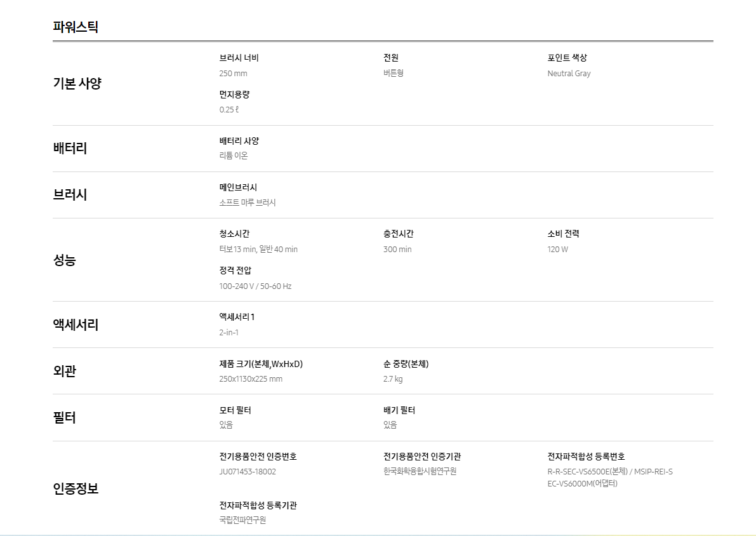The image size is (756, 536).
Task: Click the 인증정보 section title
Action: pyautogui.click(x=76, y=489)
